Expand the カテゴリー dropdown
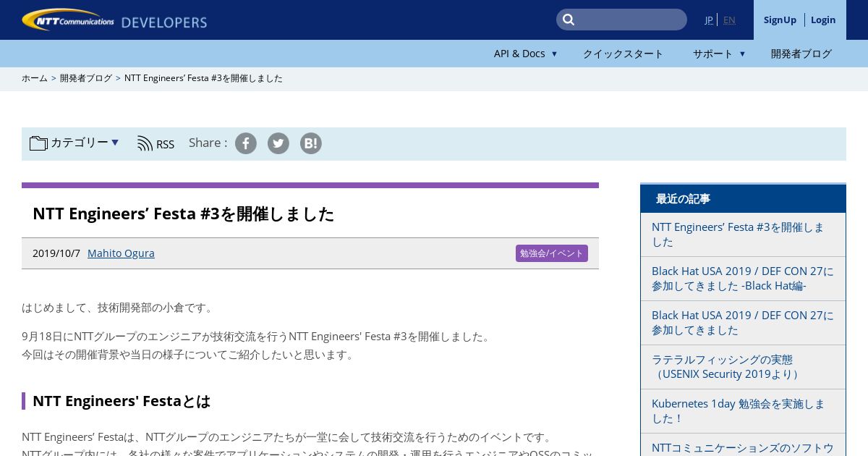 pyautogui.click(x=84, y=143)
